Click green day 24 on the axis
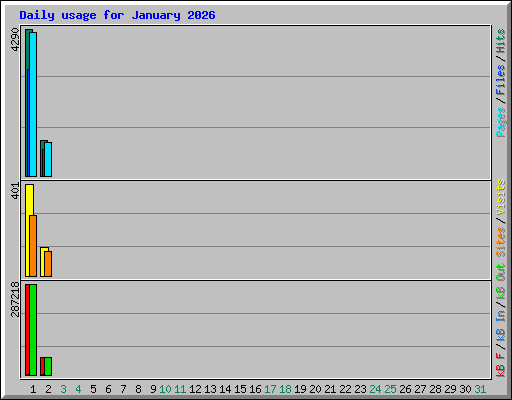 (375, 389)
